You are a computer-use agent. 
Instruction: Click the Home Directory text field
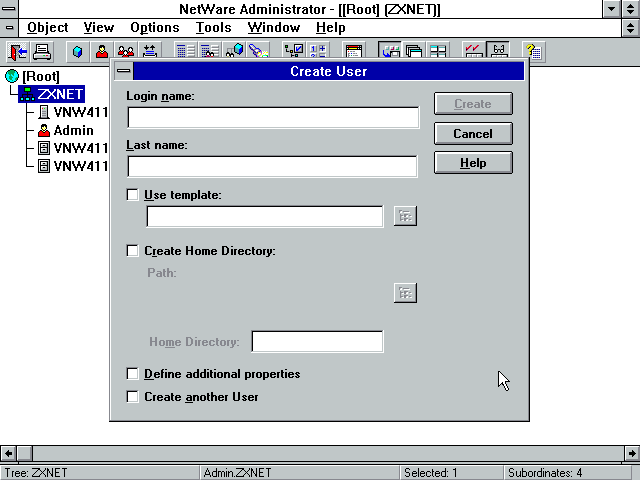(318, 342)
